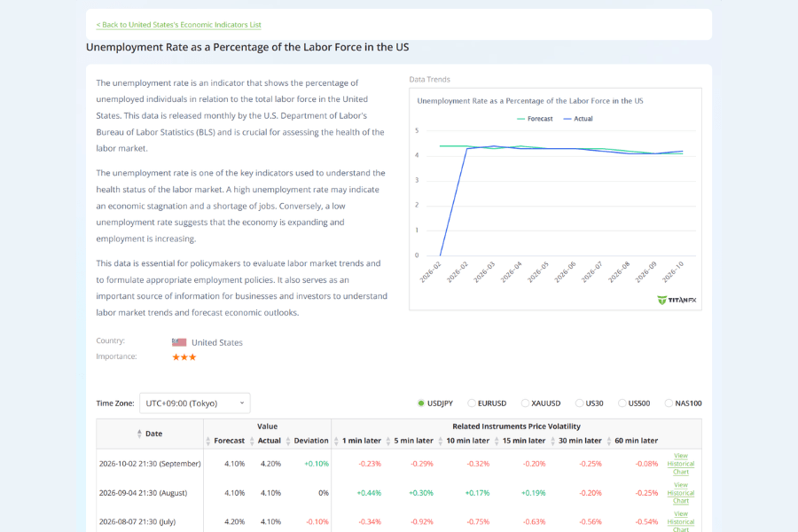This screenshot has width=798, height=532.
Task: View Historical Chart for September row
Action: coord(680,464)
